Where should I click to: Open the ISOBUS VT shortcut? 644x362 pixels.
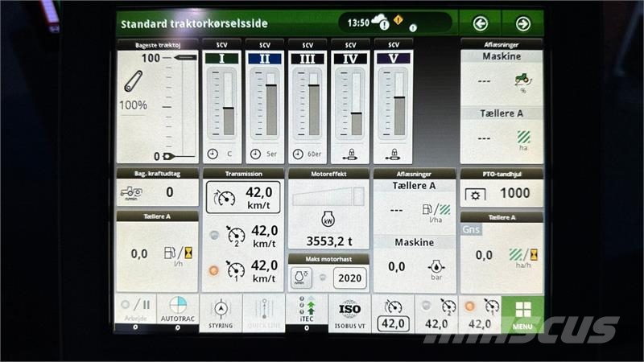pos(349,314)
